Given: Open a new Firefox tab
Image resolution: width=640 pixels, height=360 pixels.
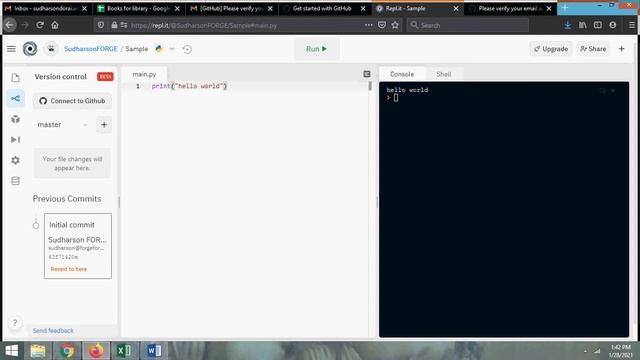Looking at the screenshot, I should [565, 8].
